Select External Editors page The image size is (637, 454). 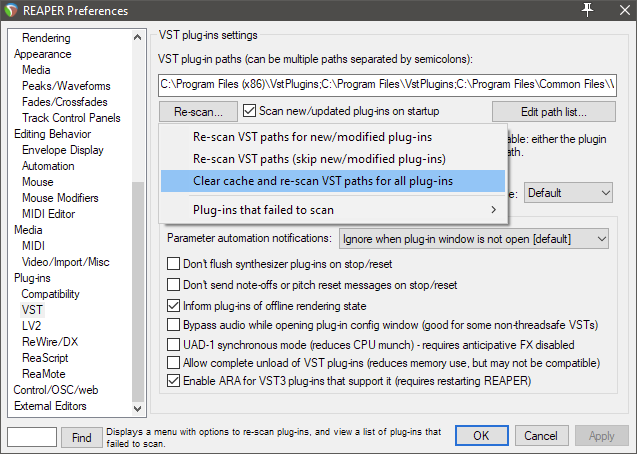(x=50, y=406)
